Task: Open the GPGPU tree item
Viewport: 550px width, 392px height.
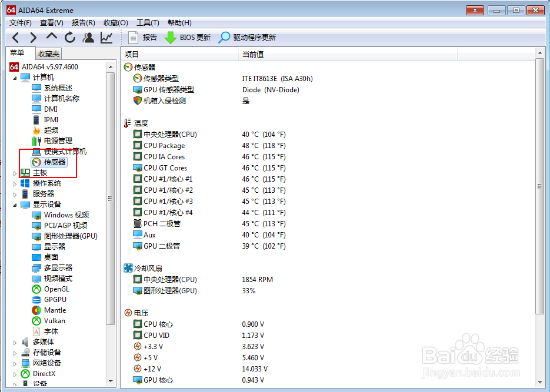Action: point(49,300)
